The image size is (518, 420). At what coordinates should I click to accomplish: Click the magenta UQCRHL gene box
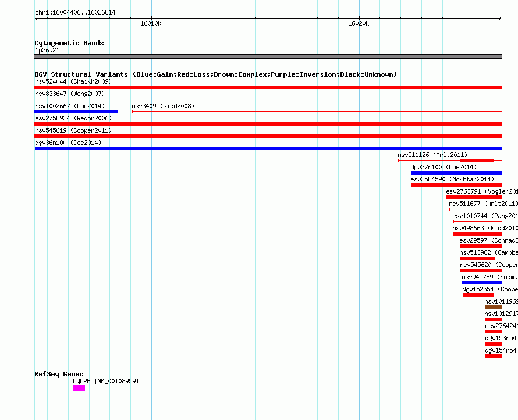[79, 389]
